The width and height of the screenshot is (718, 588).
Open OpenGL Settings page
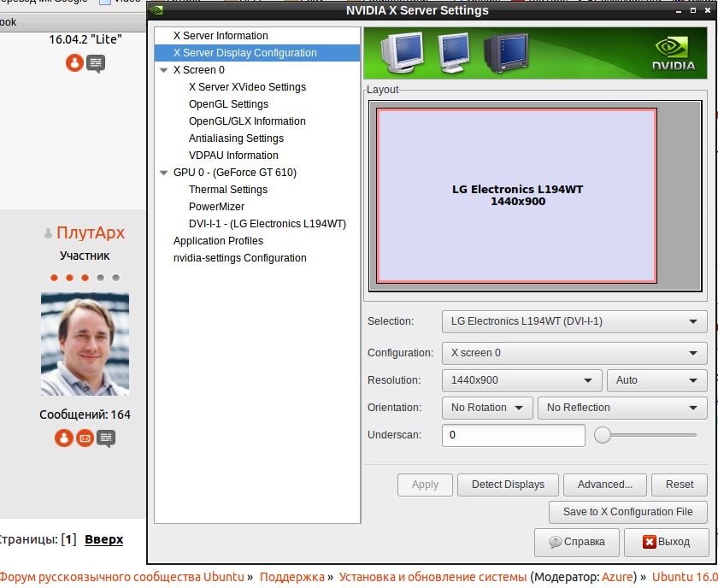click(x=228, y=104)
